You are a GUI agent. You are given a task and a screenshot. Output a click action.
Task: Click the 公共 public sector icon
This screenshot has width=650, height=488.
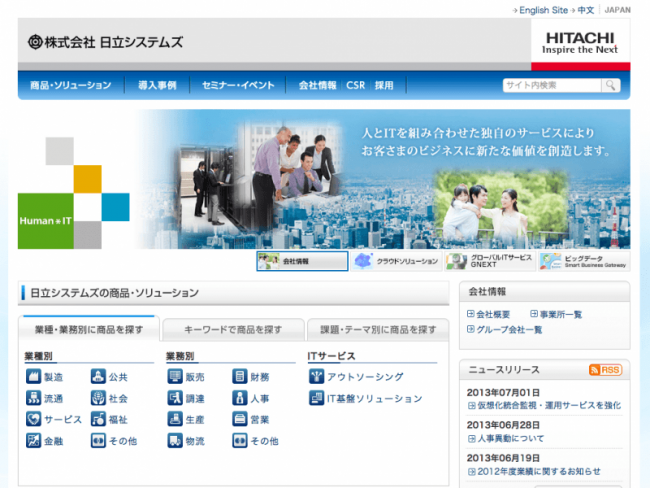(x=98, y=376)
